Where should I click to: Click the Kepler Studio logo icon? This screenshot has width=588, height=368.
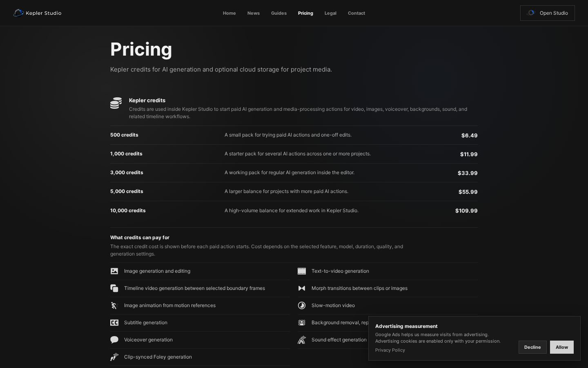pyautogui.click(x=18, y=13)
